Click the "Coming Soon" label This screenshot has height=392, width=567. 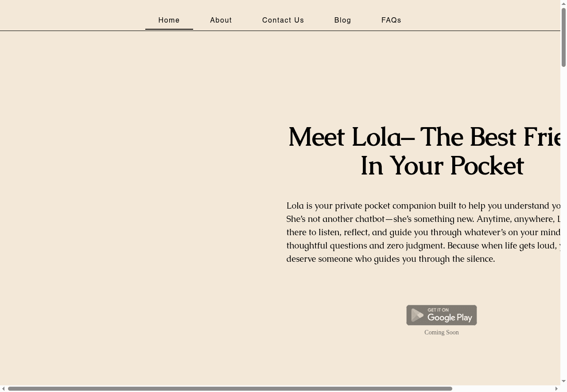tap(442, 333)
